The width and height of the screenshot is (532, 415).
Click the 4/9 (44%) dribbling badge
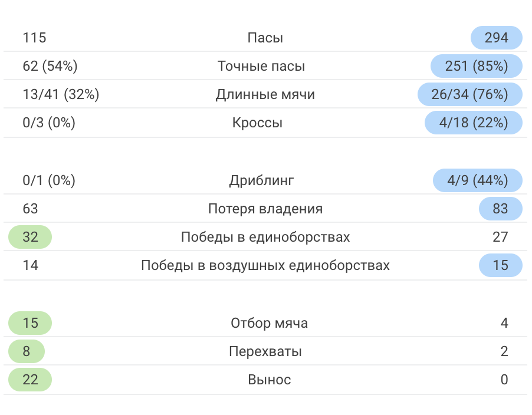(478, 180)
